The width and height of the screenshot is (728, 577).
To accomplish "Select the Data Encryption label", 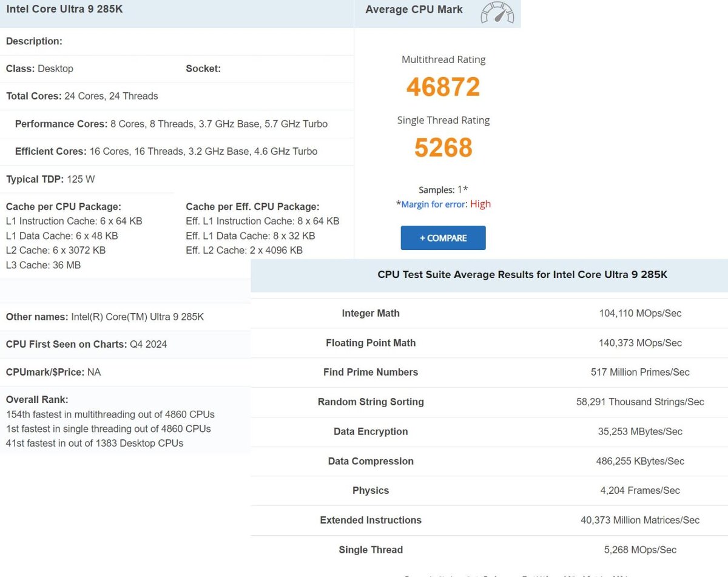I will tap(371, 431).
